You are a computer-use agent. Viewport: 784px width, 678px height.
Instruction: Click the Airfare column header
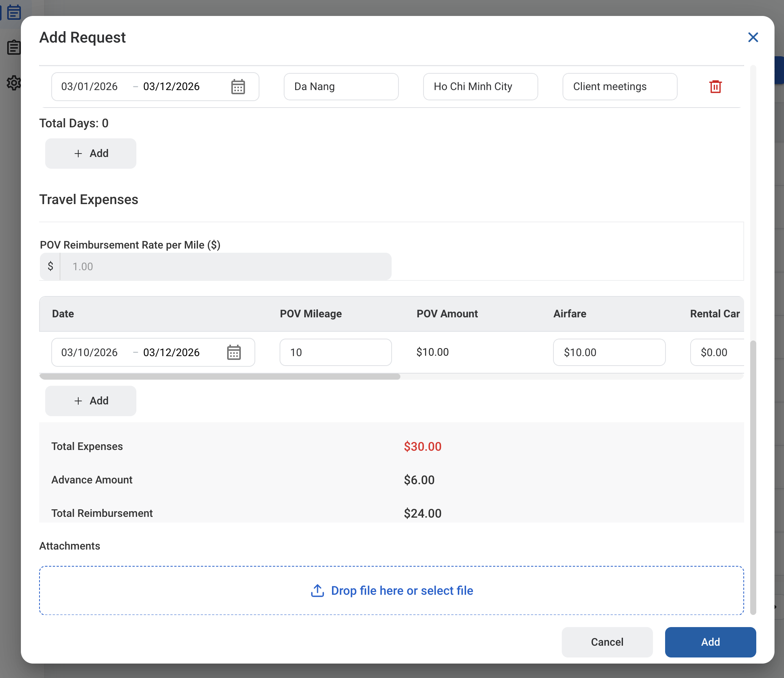click(570, 314)
